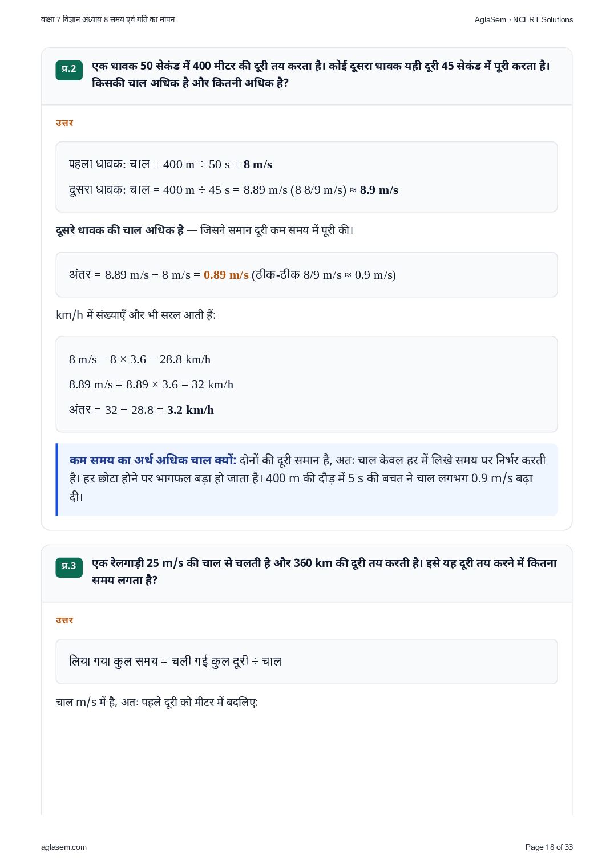Screen dimensions: 614x868
Task: Click the AglaSem · NCERT Solutions header text
Action: pyautogui.click(x=523, y=19)
